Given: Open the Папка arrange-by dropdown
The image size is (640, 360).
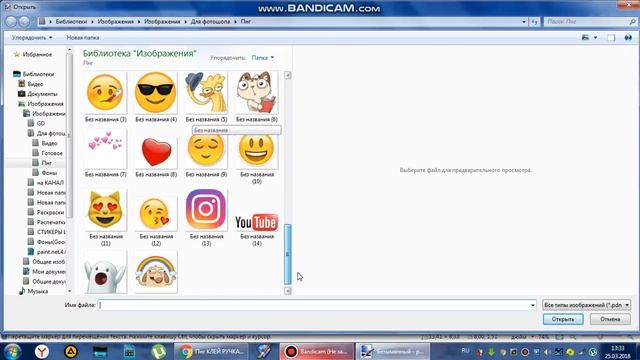Looking at the screenshot, I should point(262,58).
